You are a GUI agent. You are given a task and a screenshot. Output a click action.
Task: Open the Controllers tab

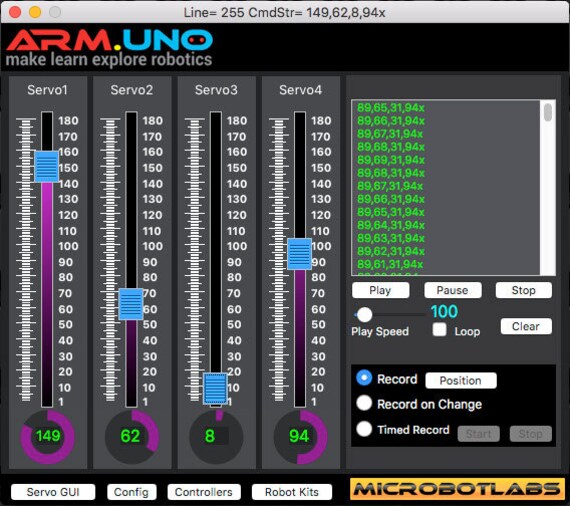[x=204, y=492]
